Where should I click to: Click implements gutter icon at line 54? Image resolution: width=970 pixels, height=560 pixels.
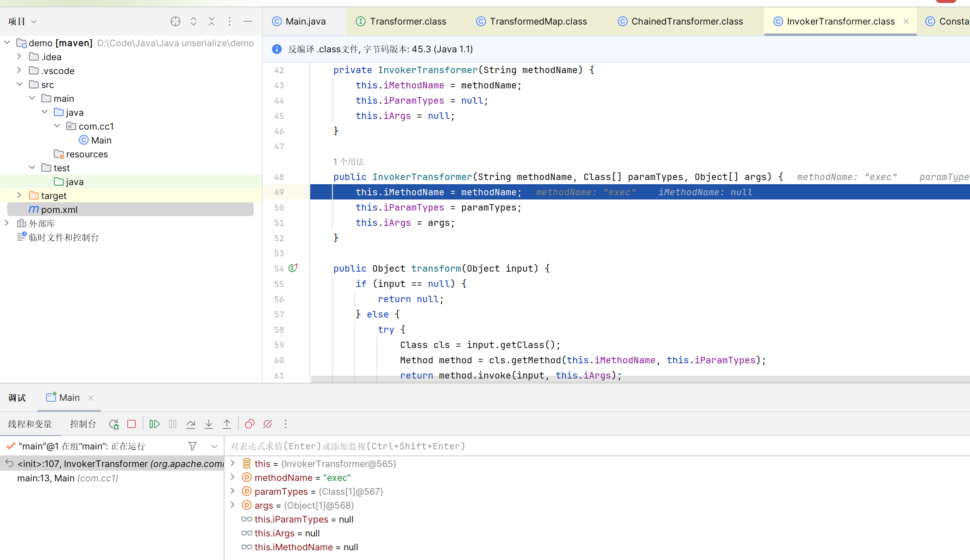click(293, 268)
